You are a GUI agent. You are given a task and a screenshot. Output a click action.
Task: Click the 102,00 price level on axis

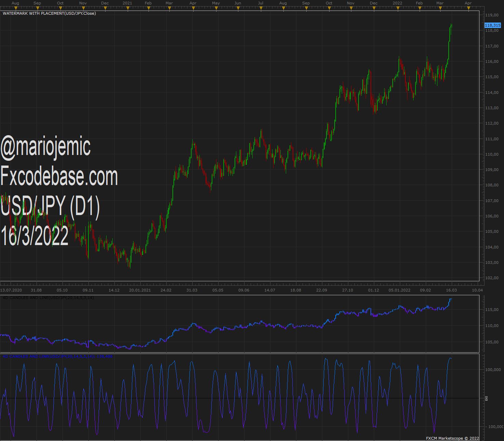pos(492,278)
